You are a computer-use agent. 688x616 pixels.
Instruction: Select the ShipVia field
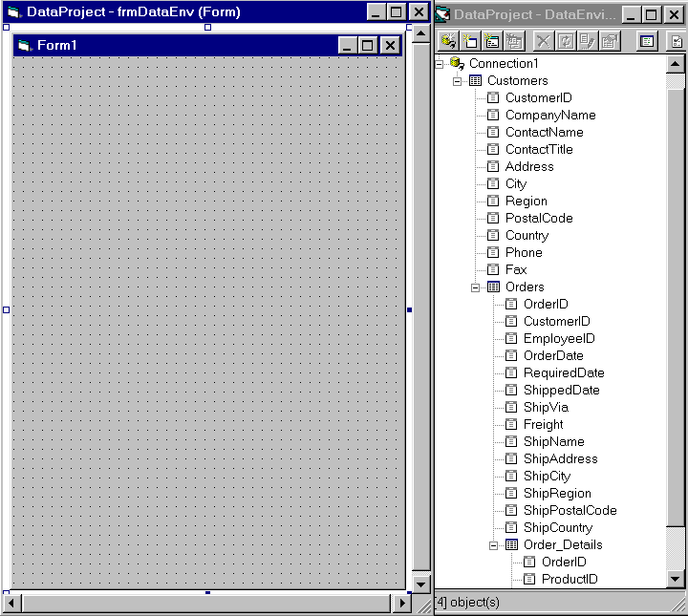click(546, 407)
